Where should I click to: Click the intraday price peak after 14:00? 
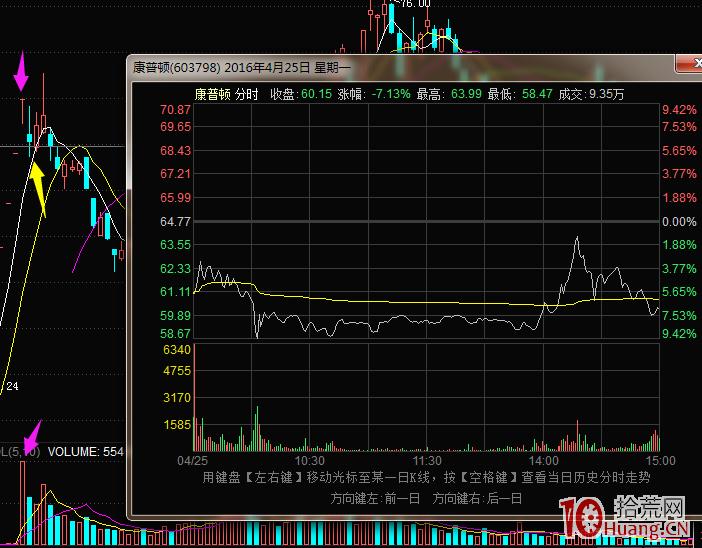pos(577,238)
